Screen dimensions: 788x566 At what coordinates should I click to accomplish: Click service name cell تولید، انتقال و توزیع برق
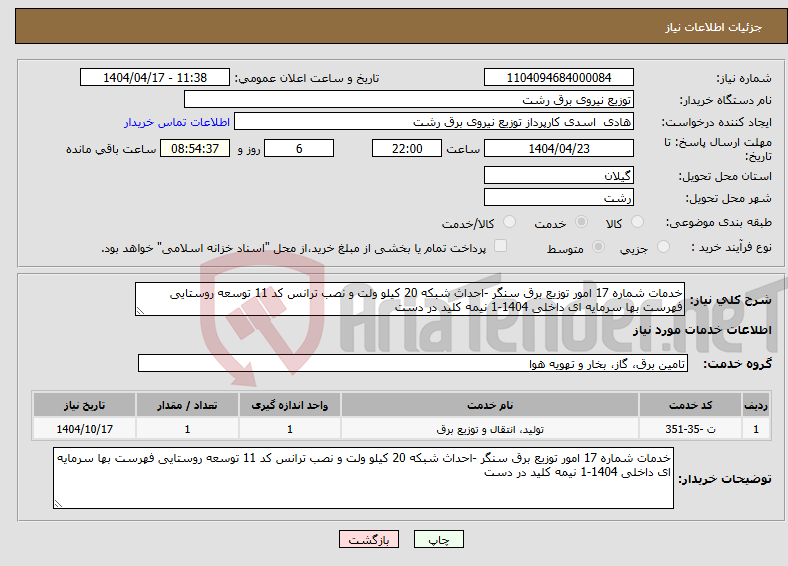click(490, 429)
